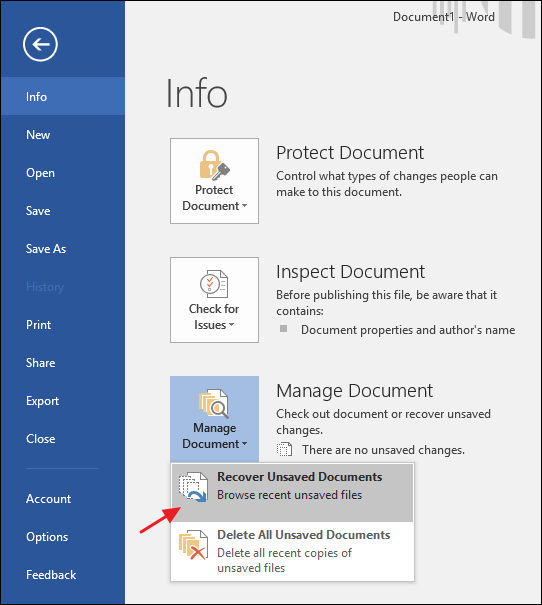Click the greyed-out History item
Viewport: 542px width, 605px height.
pyautogui.click(x=45, y=287)
